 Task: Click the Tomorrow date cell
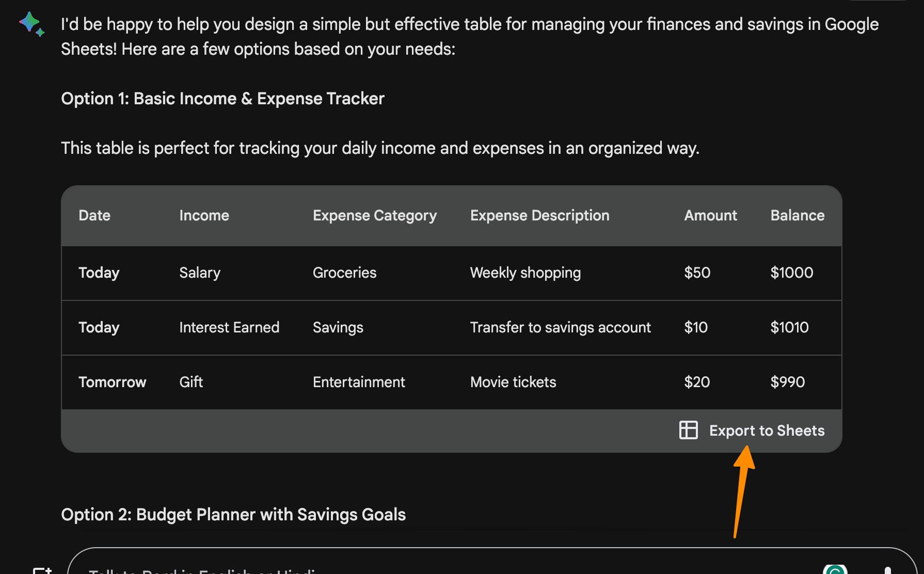tap(112, 382)
